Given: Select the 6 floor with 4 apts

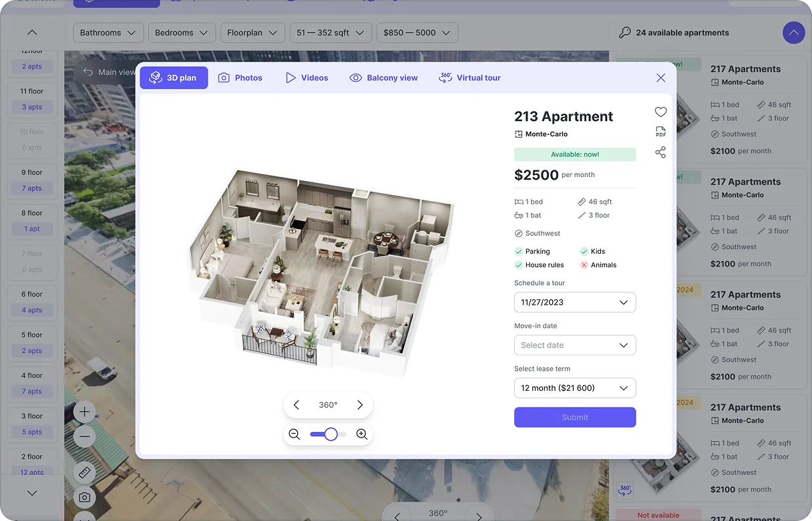Looking at the screenshot, I should pos(32,302).
